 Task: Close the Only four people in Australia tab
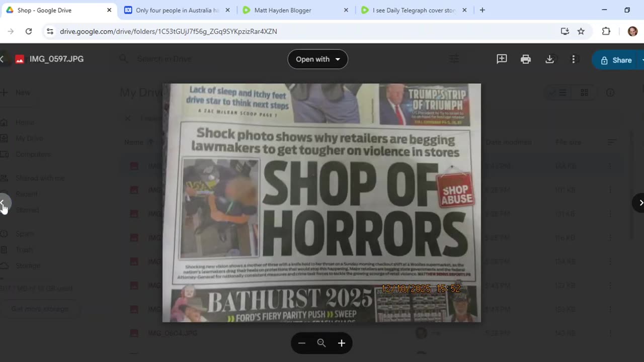tap(227, 10)
